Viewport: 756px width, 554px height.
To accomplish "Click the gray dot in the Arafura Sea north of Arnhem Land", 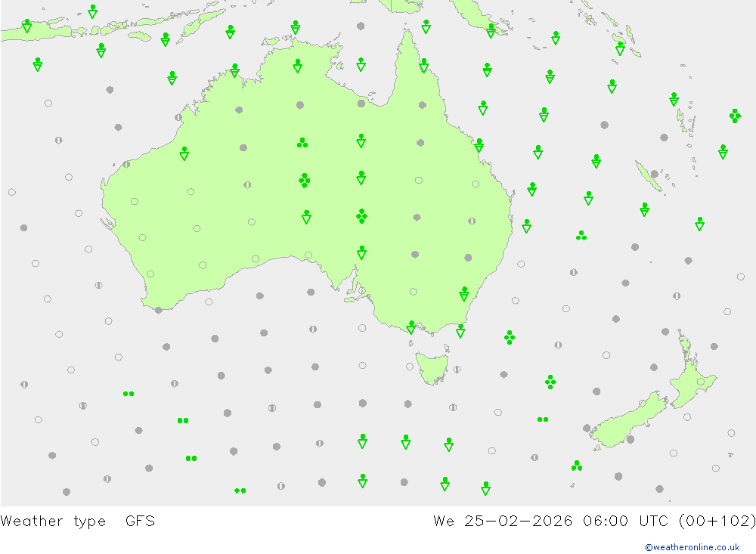I will [x=361, y=26].
